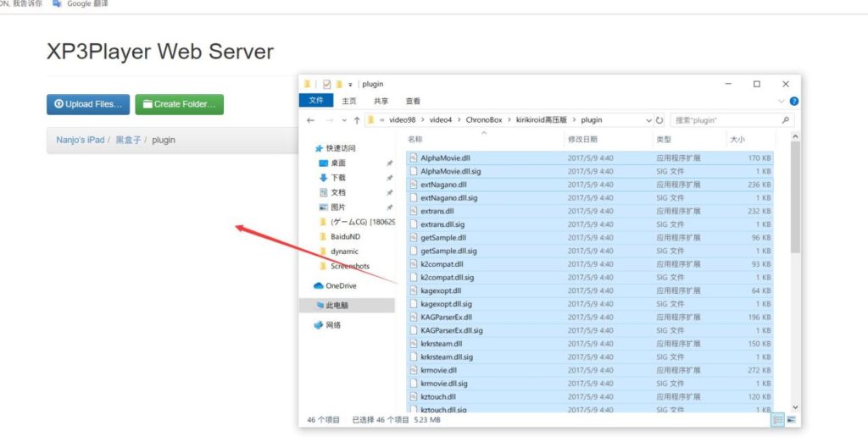868x442 pixels.
Task: Expand the ribbon with the chevron
Action: 781,101
